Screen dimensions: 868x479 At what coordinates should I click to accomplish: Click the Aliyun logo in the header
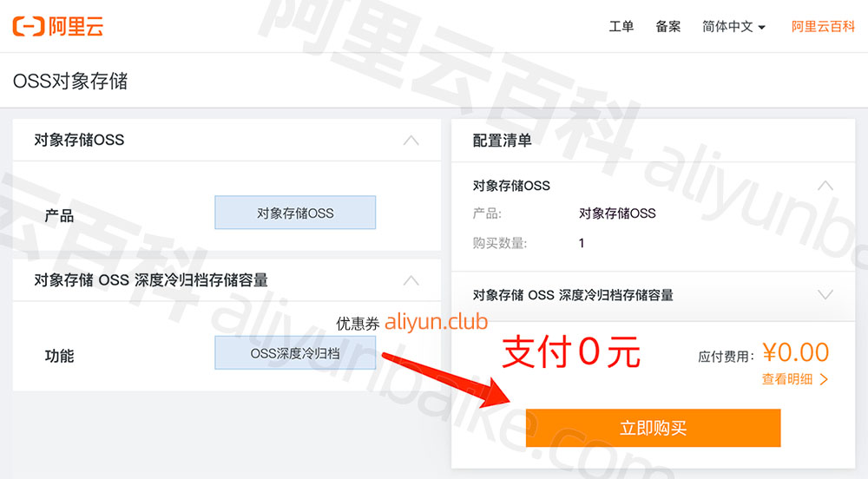tap(57, 27)
